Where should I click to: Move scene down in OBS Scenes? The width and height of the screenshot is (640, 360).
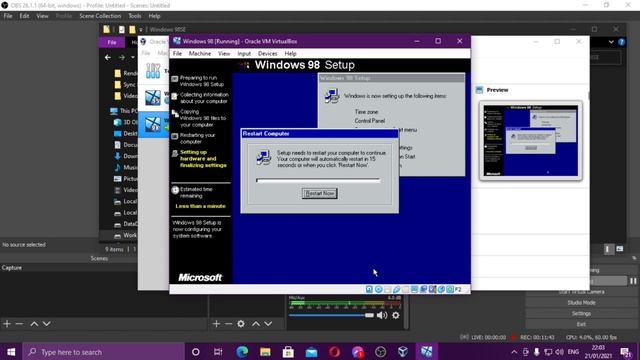point(47,324)
